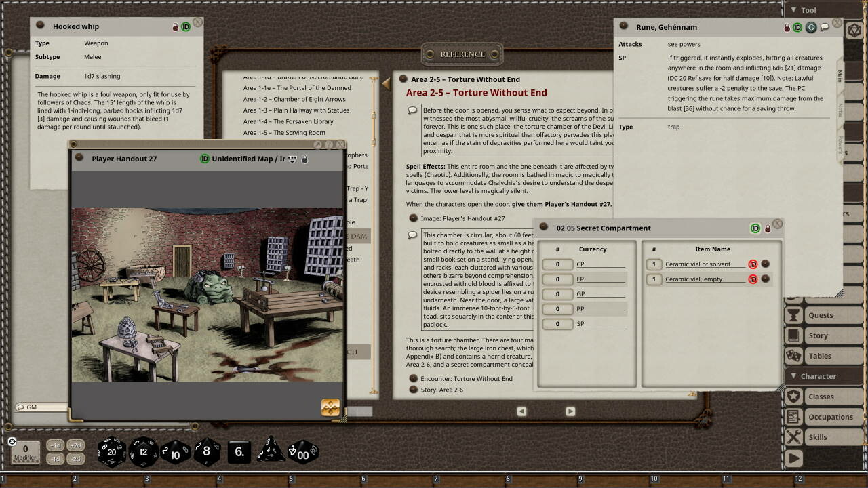This screenshot has width=868, height=488.
Task: Pick the d12 die
Action: tap(144, 452)
